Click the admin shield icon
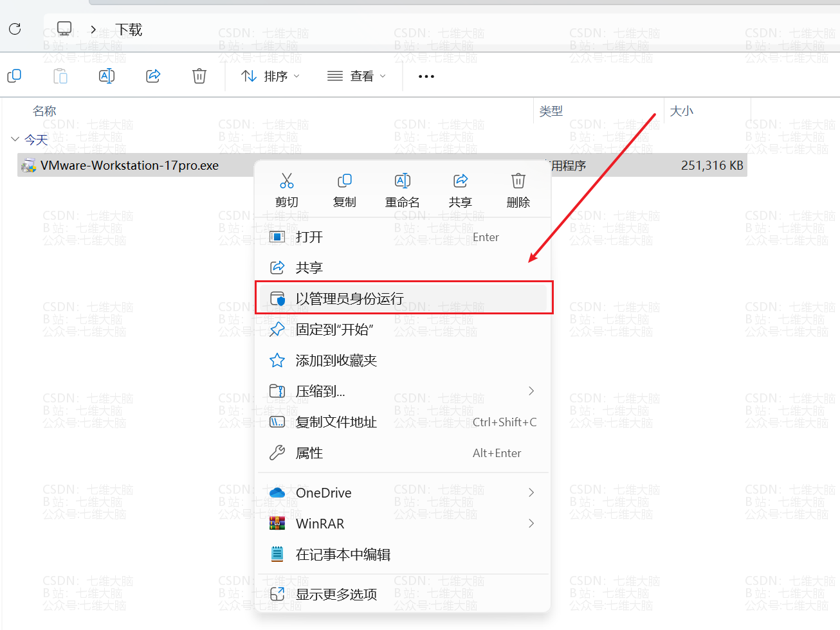This screenshot has height=630, width=840. click(277, 298)
